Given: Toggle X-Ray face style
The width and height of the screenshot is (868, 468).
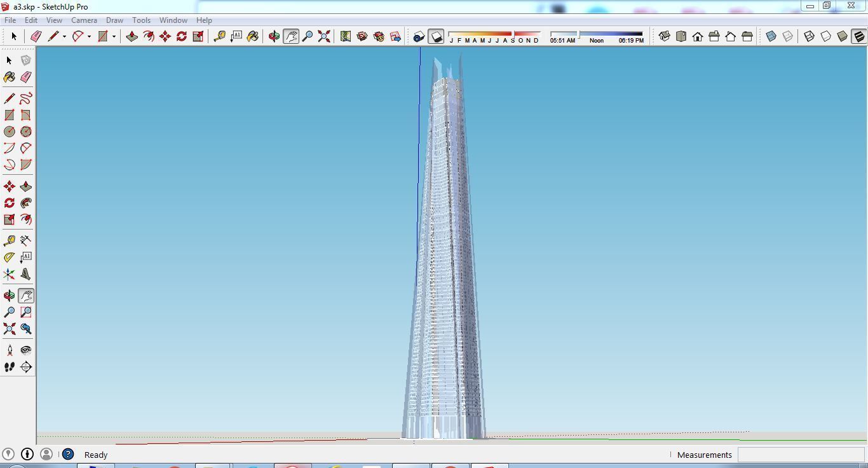Looking at the screenshot, I should point(771,37).
